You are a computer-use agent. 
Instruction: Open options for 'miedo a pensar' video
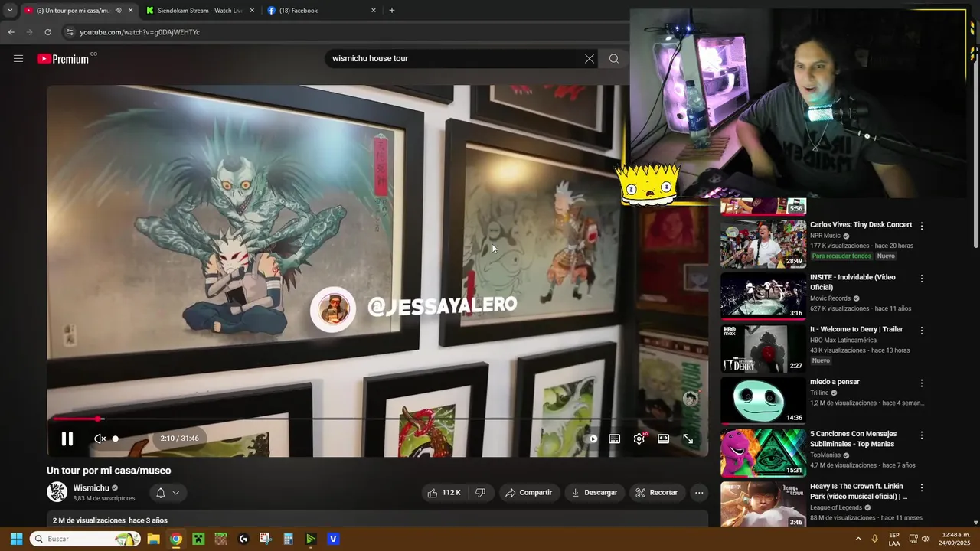tap(922, 383)
